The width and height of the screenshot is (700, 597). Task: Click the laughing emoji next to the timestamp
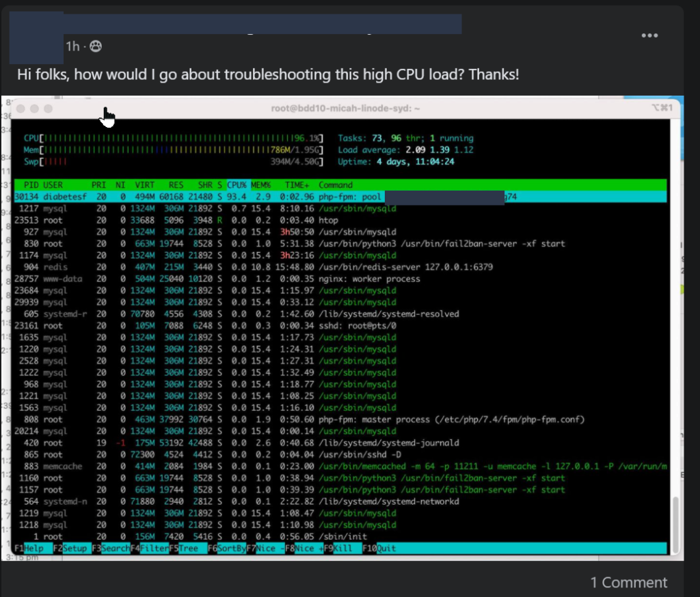(x=95, y=46)
